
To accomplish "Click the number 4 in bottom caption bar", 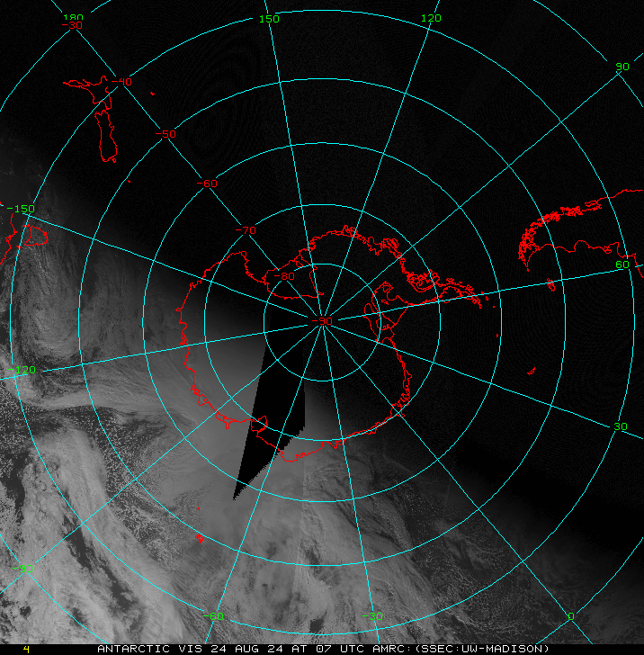I will [x=26, y=648].
